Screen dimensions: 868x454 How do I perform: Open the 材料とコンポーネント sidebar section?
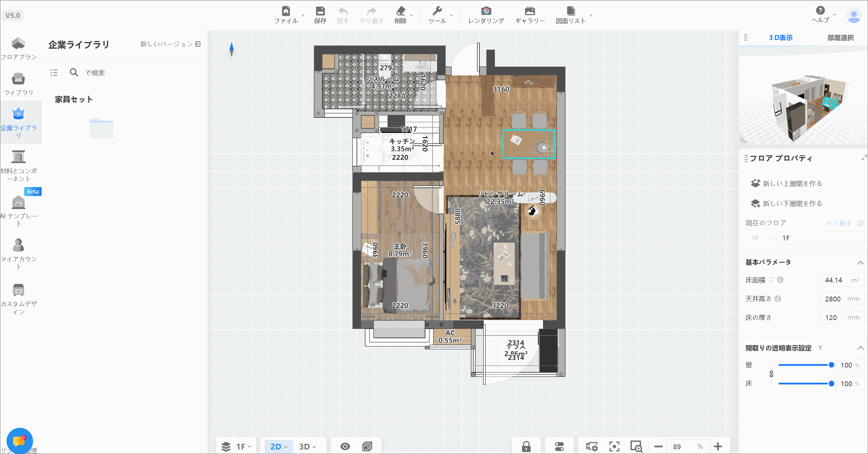(x=19, y=166)
